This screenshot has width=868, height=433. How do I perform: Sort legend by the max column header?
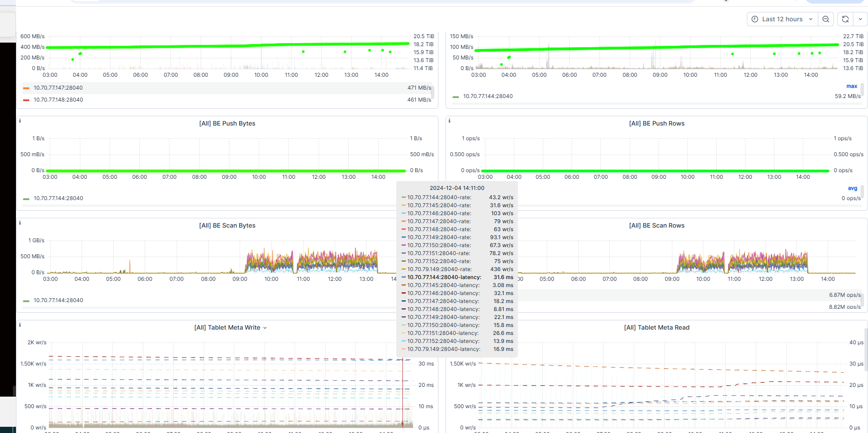[x=852, y=86]
